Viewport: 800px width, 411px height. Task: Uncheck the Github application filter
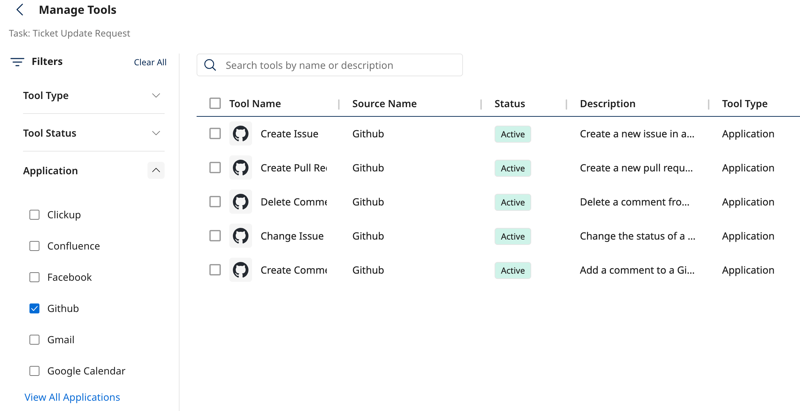click(x=34, y=309)
